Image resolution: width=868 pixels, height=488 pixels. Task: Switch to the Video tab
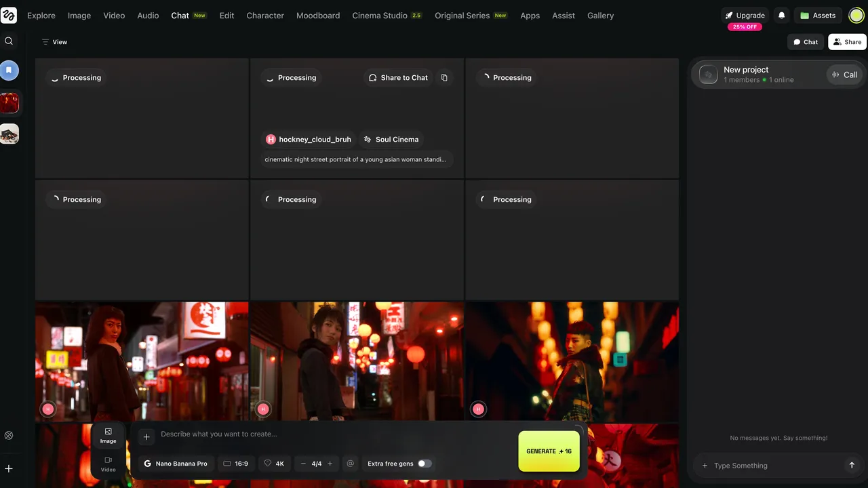click(114, 15)
